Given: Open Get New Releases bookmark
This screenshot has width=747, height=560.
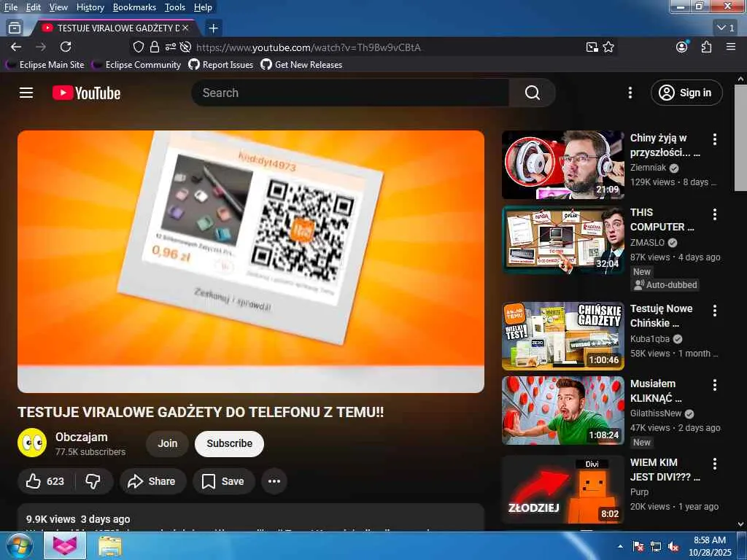Looking at the screenshot, I should (301, 65).
